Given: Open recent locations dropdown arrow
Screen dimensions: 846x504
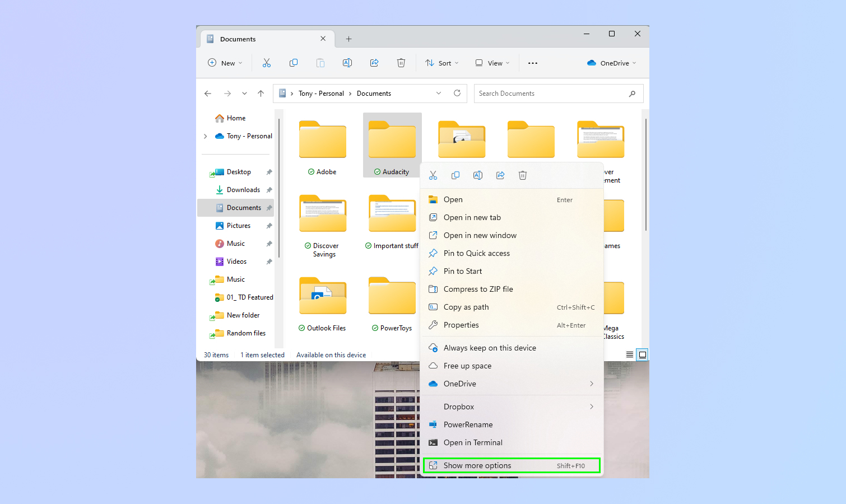Looking at the screenshot, I should click(x=244, y=94).
